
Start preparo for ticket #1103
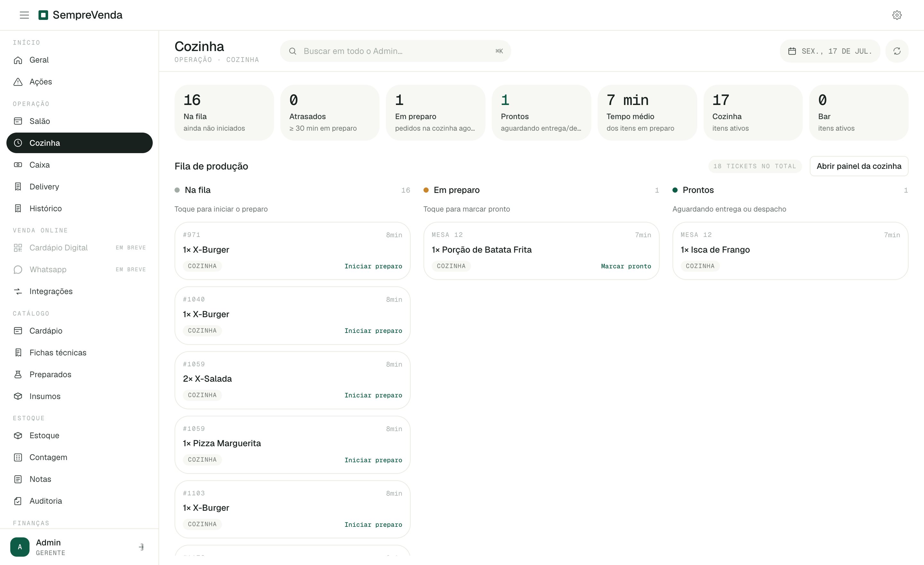tap(373, 525)
